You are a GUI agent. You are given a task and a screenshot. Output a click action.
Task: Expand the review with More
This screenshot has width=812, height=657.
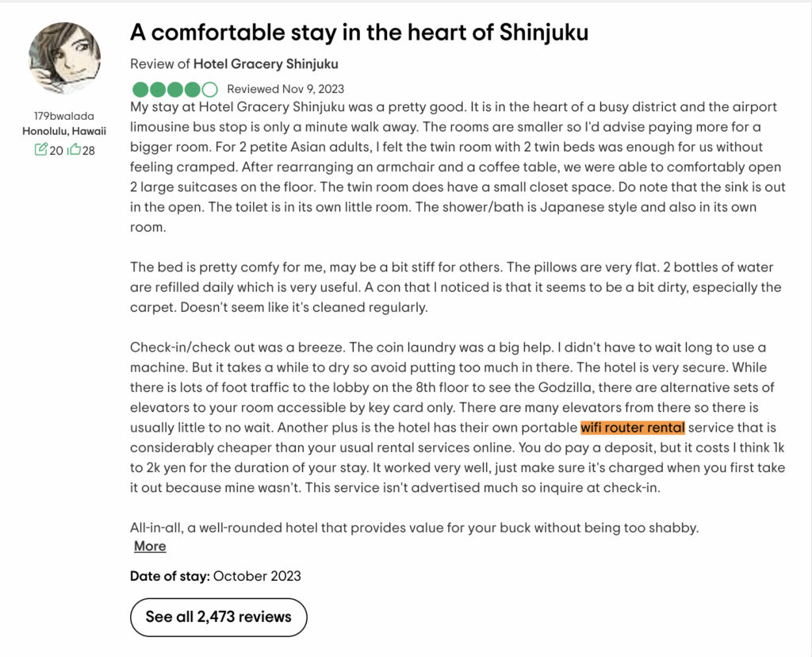tap(150, 546)
